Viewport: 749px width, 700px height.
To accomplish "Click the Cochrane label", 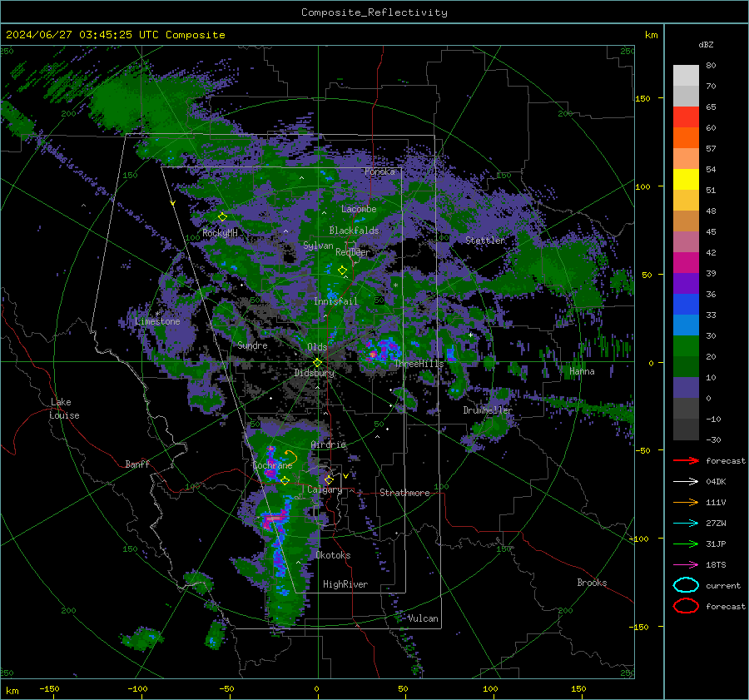I will [x=272, y=465].
